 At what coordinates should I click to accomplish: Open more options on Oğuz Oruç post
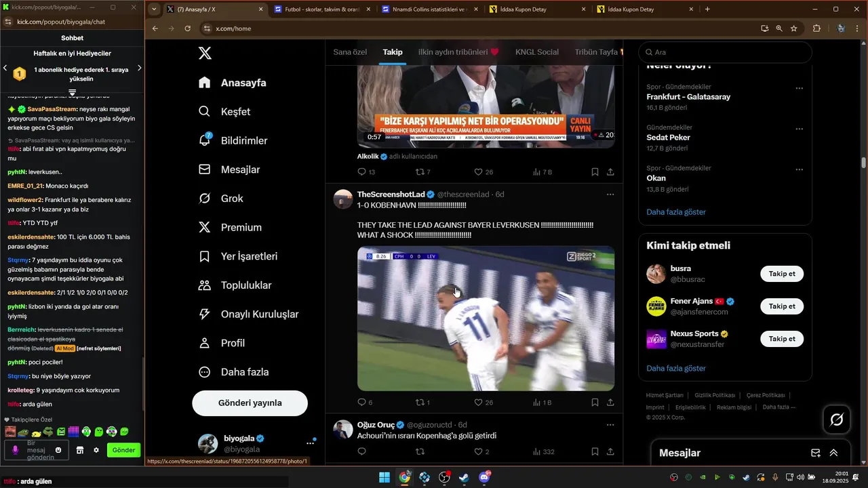pos(610,425)
